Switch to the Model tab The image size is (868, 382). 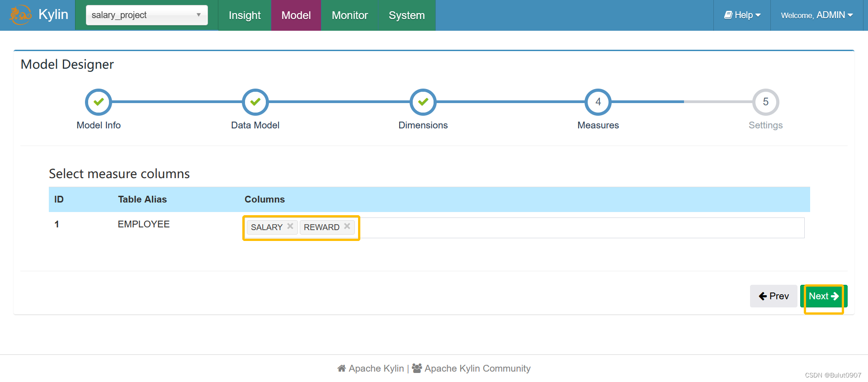[x=296, y=15]
